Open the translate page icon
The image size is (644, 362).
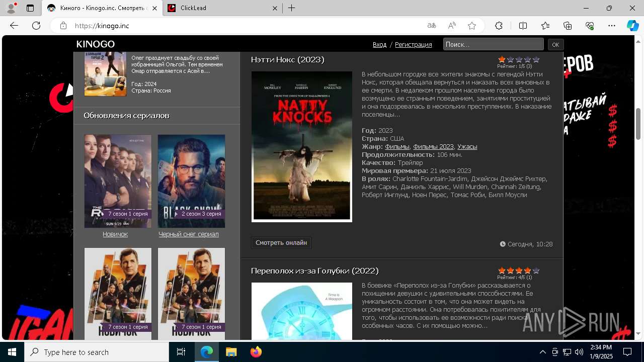pyautogui.click(x=432, y=26)
